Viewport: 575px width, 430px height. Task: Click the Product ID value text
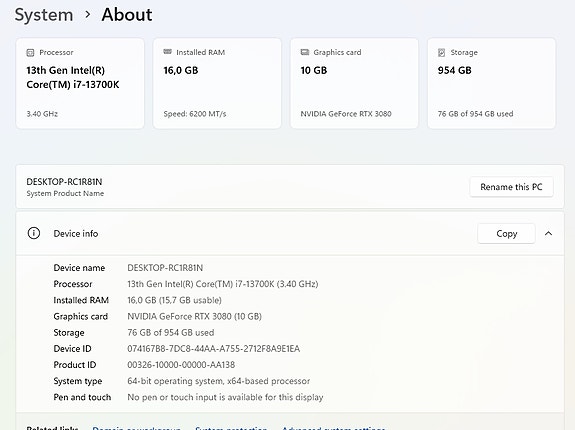coord(181,365)
